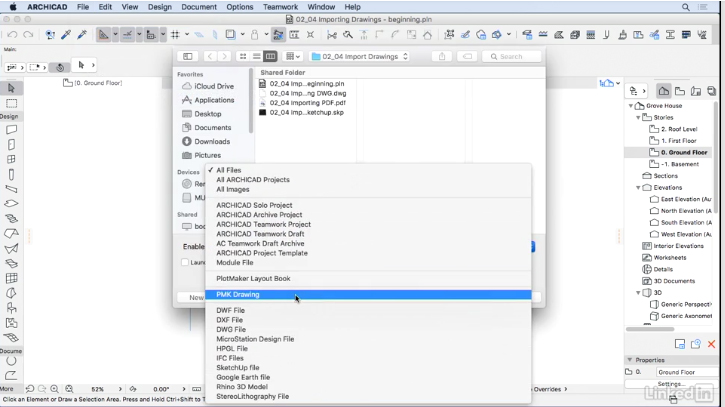Image resolution: width=725 pixels, height=407 pixels.
Task: Select the Inject Parameters syringe icon
Action: [82, 35]
